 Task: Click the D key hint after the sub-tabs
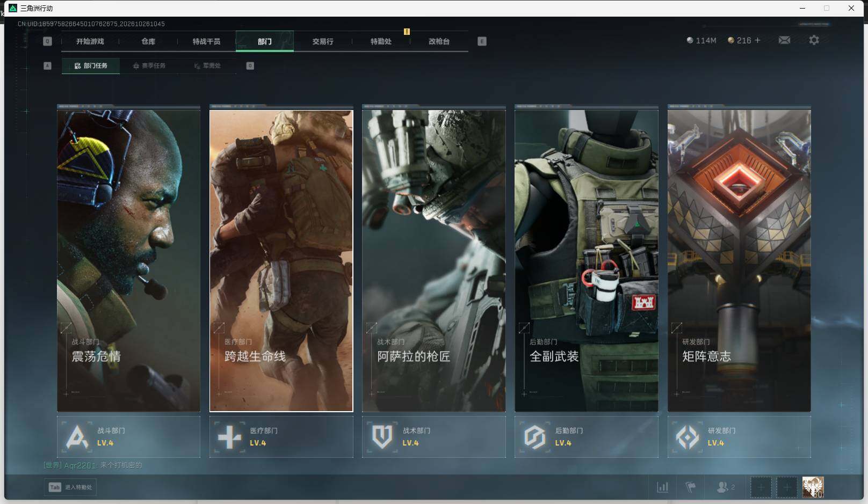250,65
